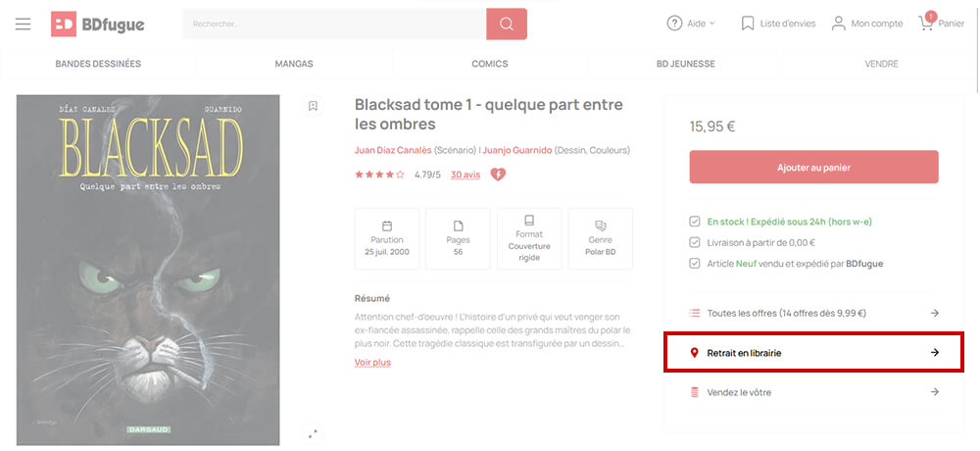The image size is (980, 451).
Task: Click the En stock checkmark box
Action: point(695,222)
